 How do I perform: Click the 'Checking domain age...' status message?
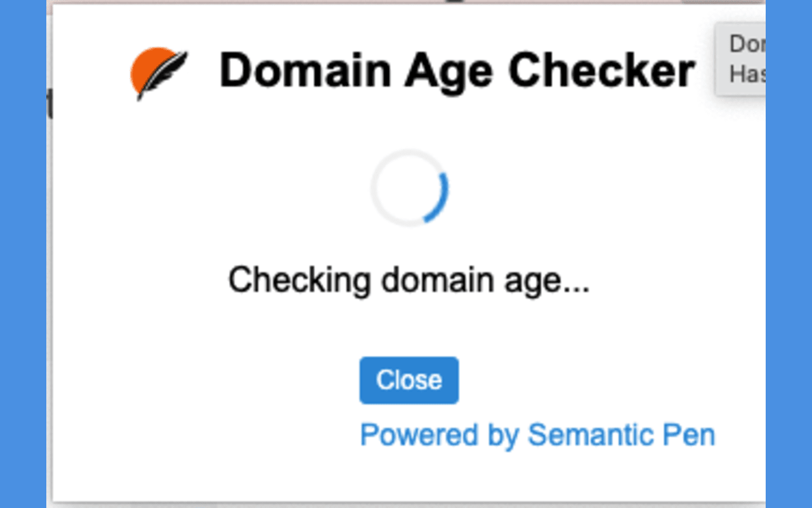[x=410, y=279]
